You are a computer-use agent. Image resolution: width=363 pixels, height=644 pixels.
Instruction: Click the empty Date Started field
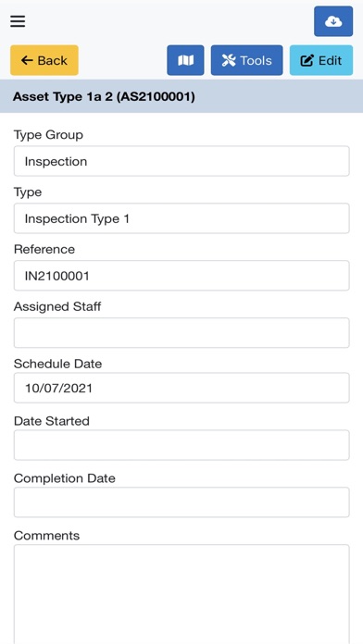click(181, 445)
